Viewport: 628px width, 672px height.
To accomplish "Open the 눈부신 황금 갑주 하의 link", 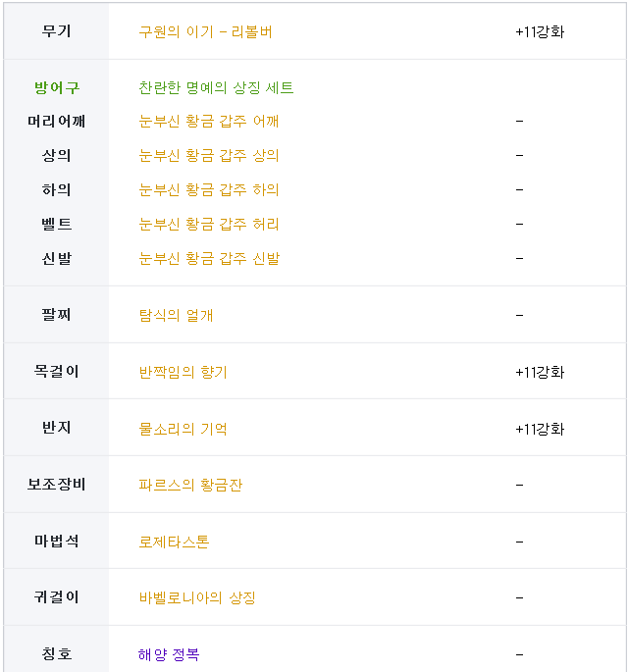I will pyautogui.click(x=209, y=189).
